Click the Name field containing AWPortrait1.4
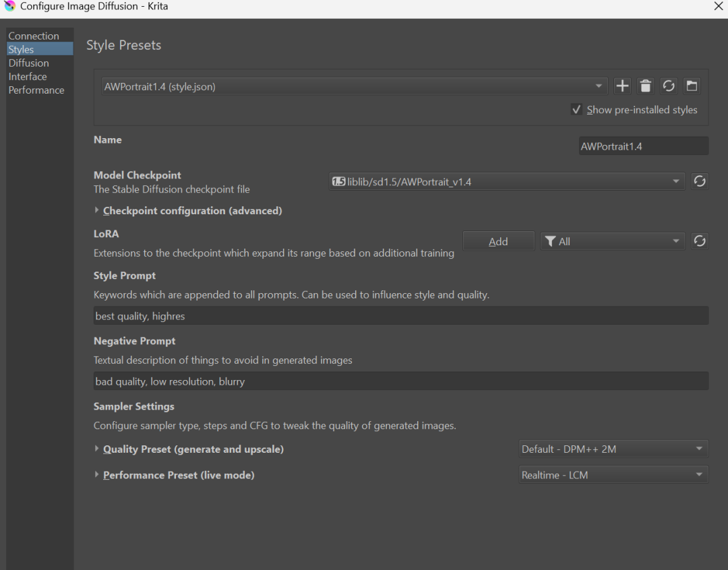 point(644,146)
